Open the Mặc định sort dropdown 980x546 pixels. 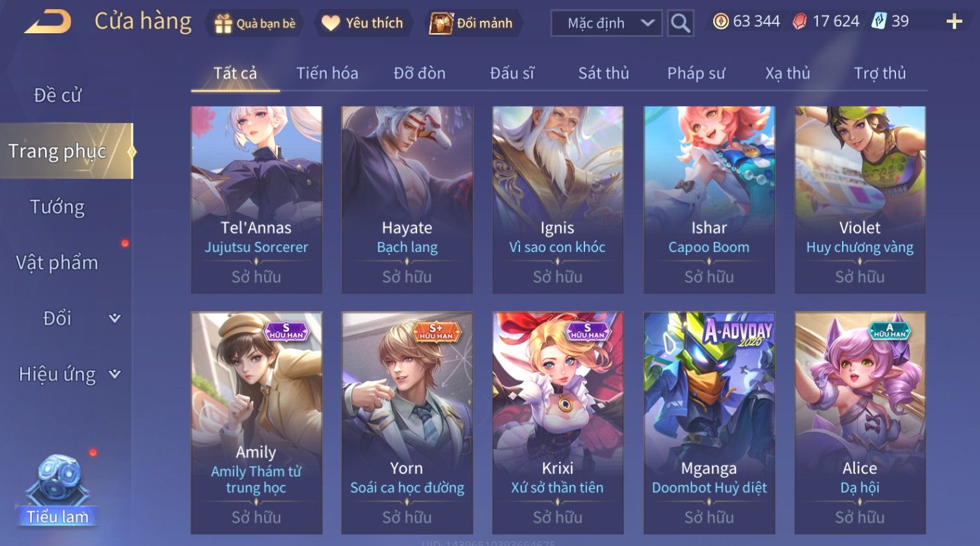(x=606, y=23)
